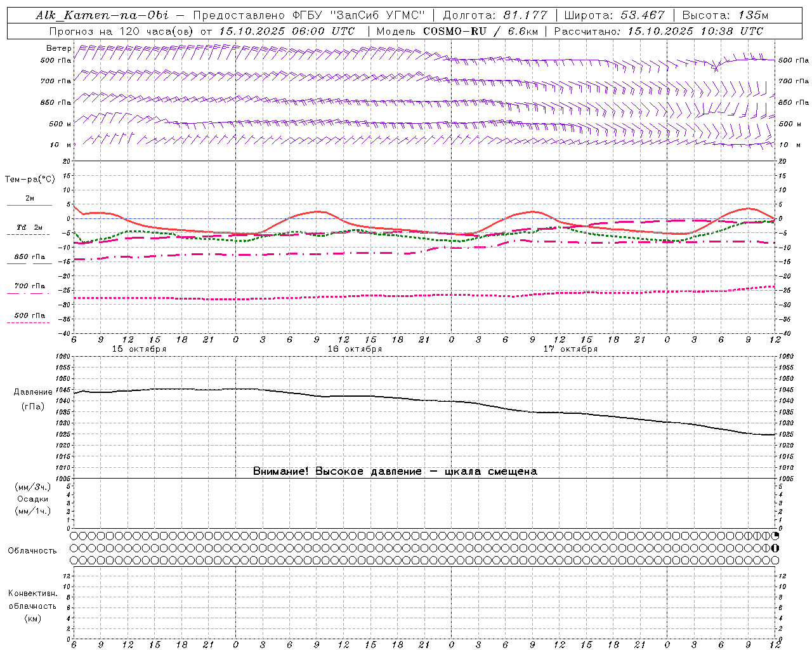Click the red line sample under '2м' legend
This screenshot has width=812, height=650.
point(29,206)
